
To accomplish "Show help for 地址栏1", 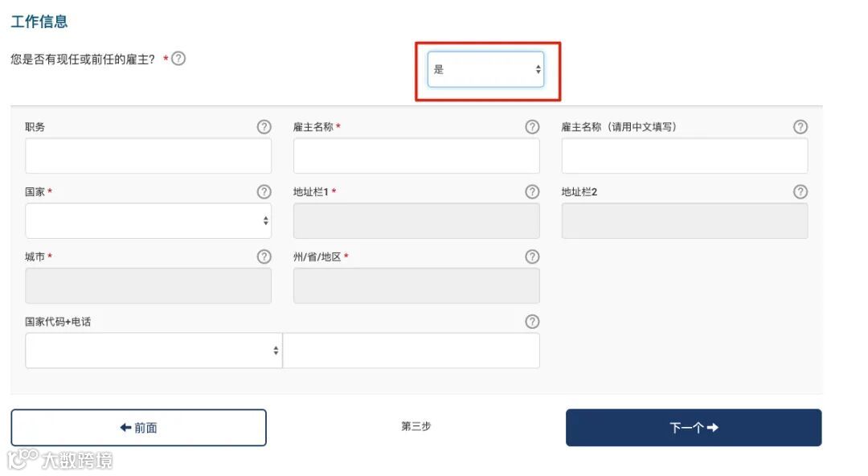I will tap(532, 191).
